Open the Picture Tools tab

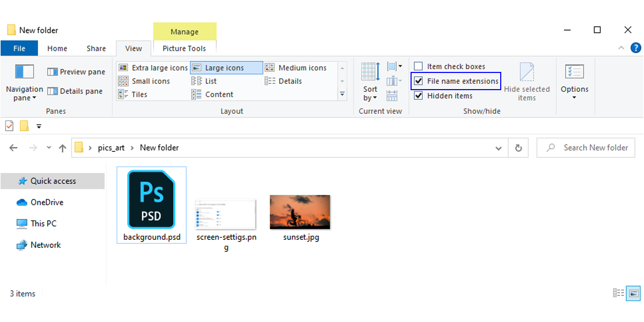pyautogui.click(x=184, y=48)
